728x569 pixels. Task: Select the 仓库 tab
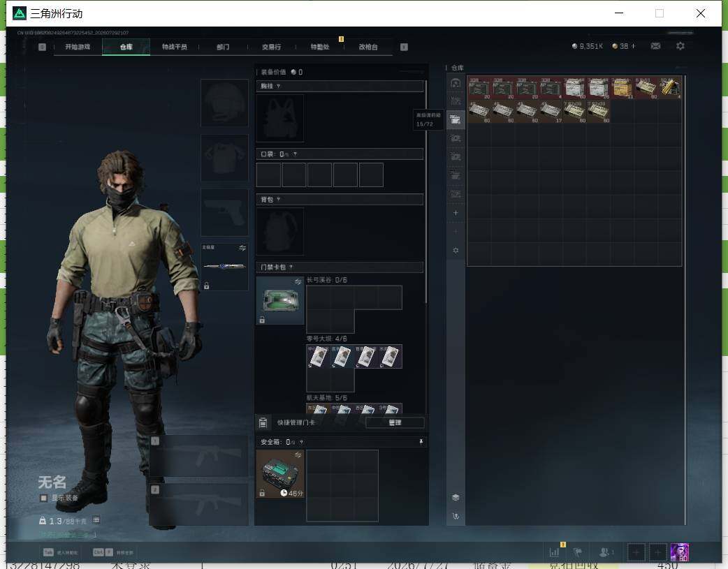[x=126, y=47]
